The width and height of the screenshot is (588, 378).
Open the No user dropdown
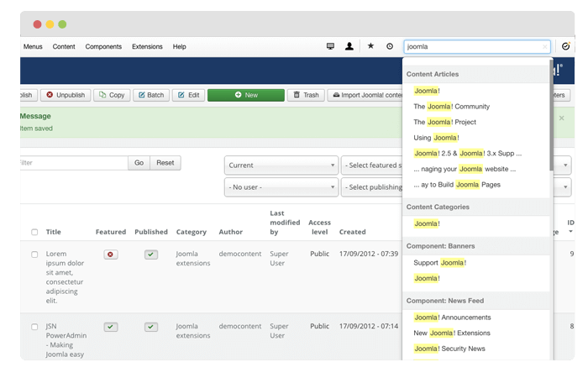(281, 187)
